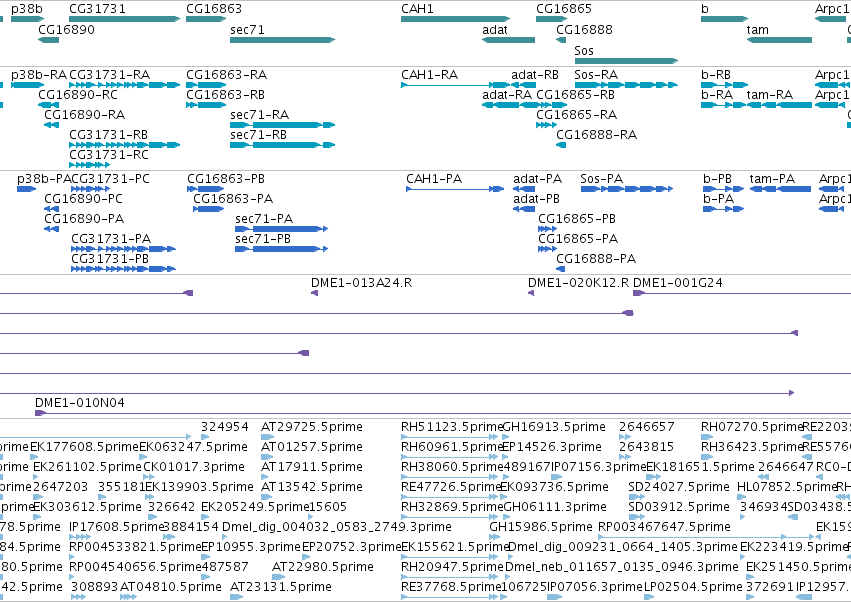The image size is (851, 602).
Task: Select the b-RB transcript label
Action: (716, 75)
